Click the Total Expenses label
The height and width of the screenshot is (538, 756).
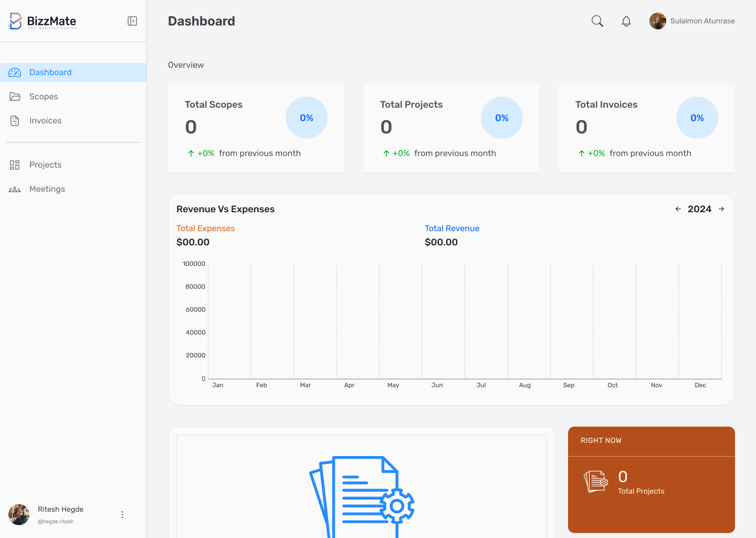pyautogui.click(x=206, y=229)
